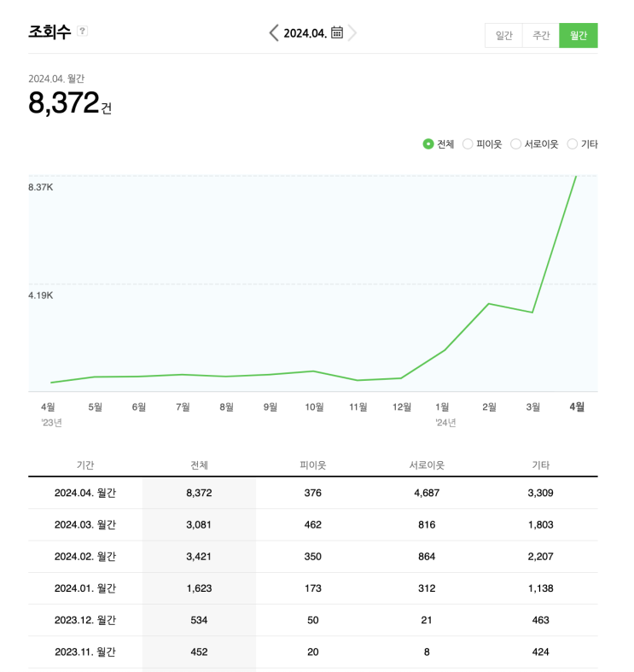Viewport: 634px width, 672px height.
Task: Click the 1,803 기타 cell
Action: 541,524
